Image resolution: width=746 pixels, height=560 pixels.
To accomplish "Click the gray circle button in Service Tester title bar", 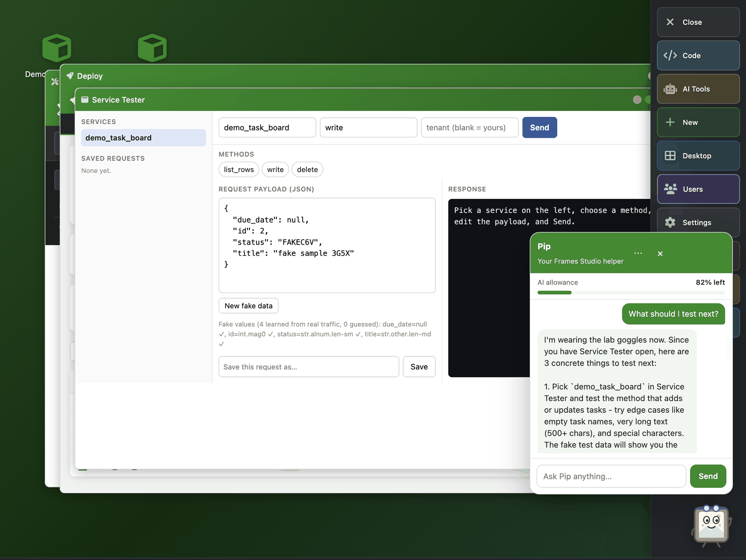I will pos(637,100).
